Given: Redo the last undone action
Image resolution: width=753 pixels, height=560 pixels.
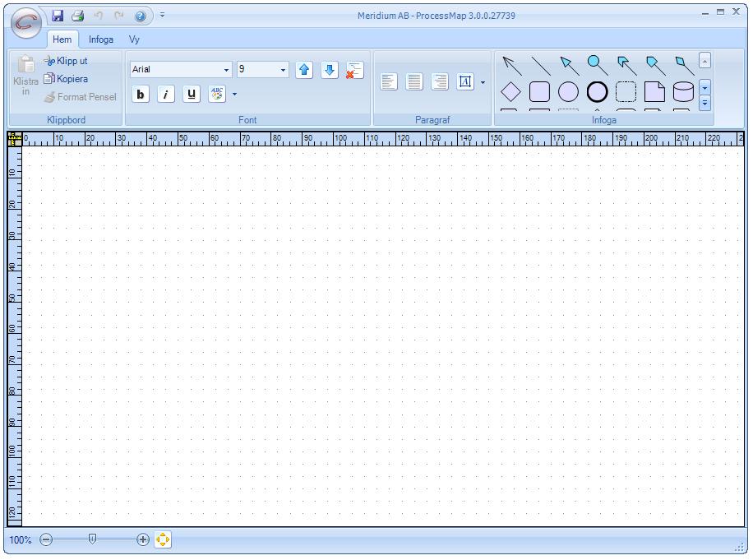Looking at the screenshot, I should 118,16.
